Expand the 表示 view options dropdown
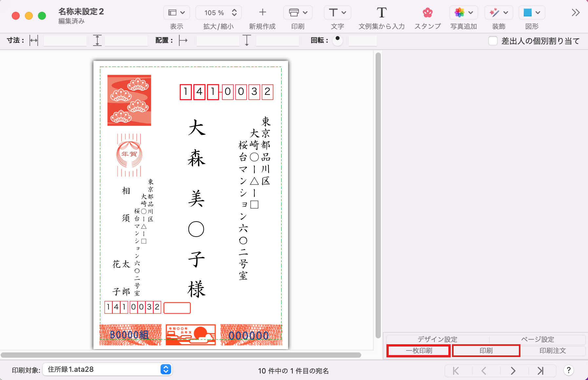The image size is (588, 380). (176, 13)
